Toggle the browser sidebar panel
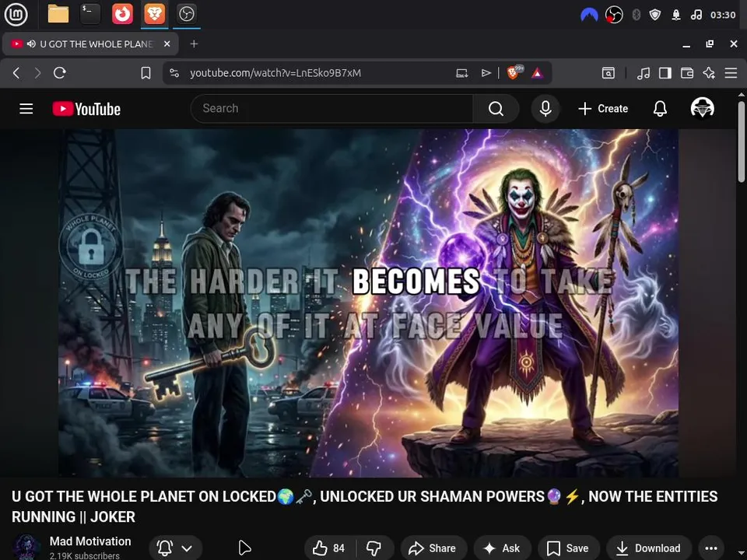This screenshot has width=747, height=560. pos(665,73)
